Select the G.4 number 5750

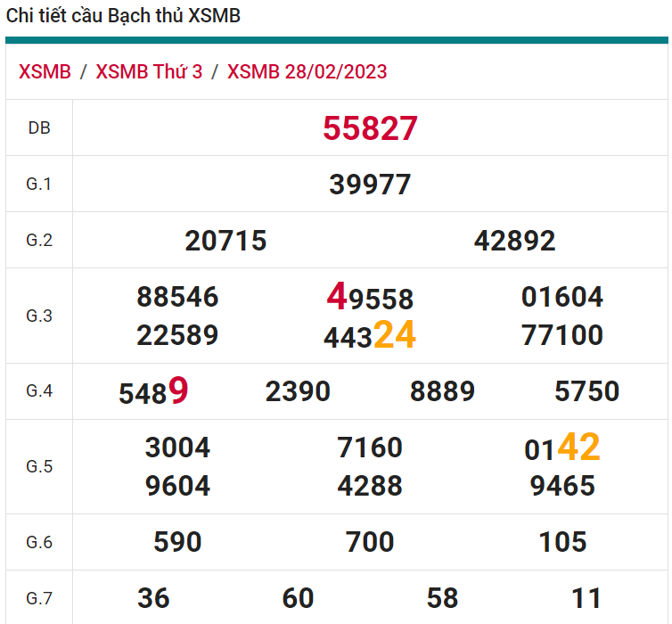pos(586,391)
